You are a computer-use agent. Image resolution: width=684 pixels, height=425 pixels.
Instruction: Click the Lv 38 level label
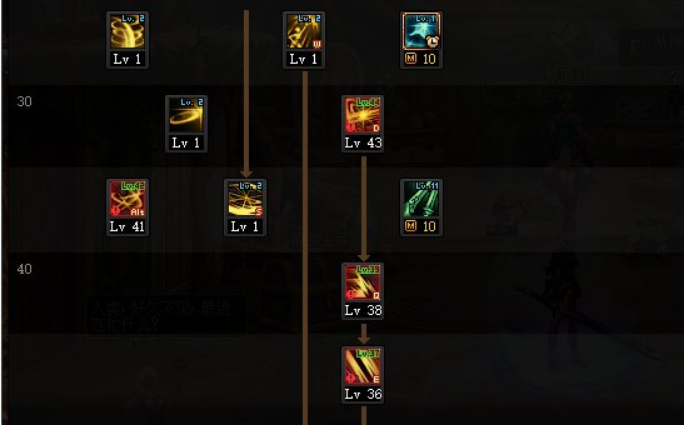tap(363, 310)
